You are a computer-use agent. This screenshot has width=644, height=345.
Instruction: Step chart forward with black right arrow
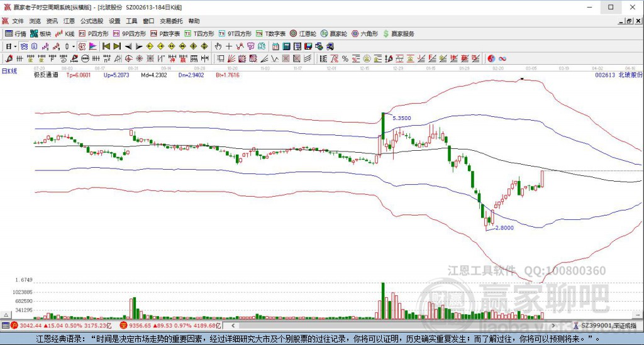click(139, 46)
